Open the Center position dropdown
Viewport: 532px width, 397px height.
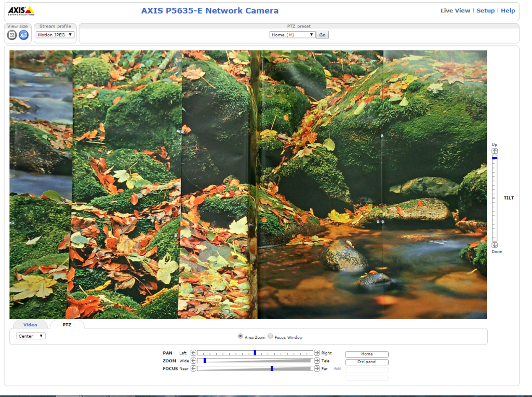click(x=30, y=336)
